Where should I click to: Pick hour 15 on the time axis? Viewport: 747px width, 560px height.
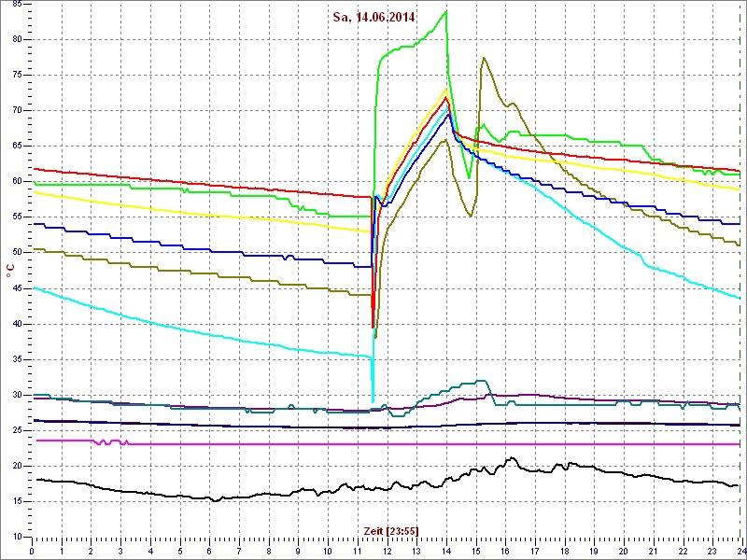click(x=476, y=552)
